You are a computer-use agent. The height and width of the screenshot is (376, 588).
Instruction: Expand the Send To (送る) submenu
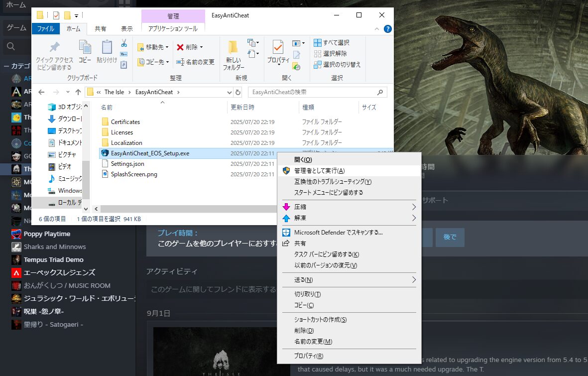pyautogui.click(x=414, y=280)
